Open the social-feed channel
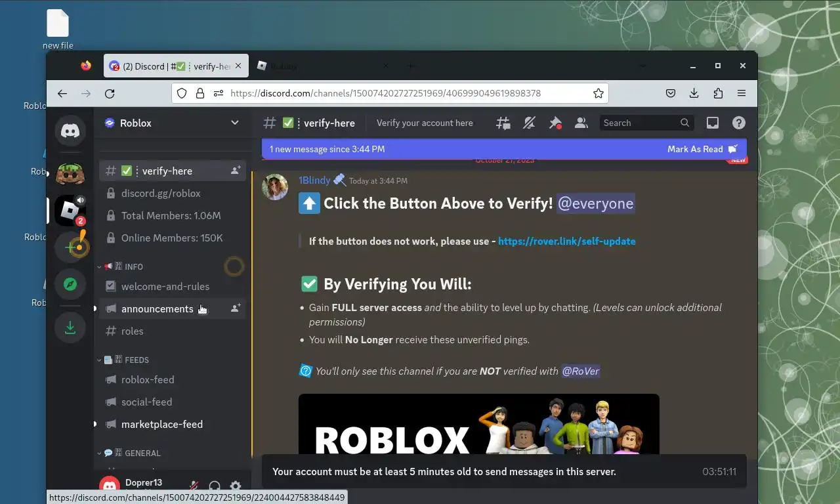 coord(173,402)
